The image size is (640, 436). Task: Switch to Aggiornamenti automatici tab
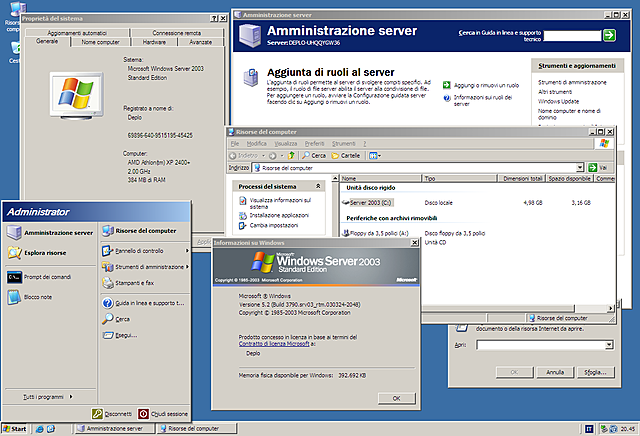pos(77,33)
